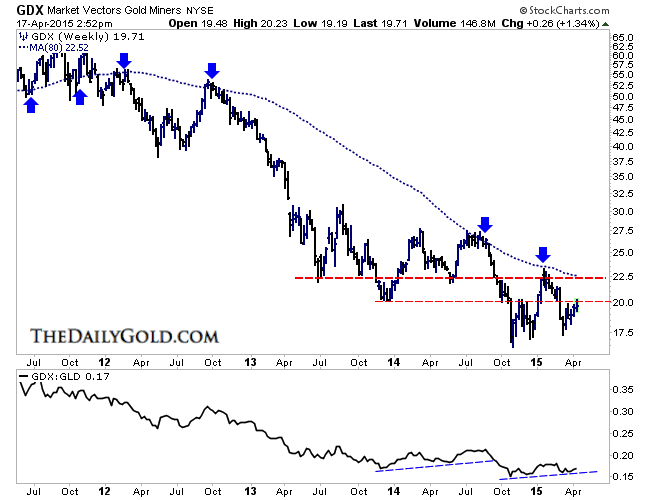Screen dimensions: 650x500
Task: Click the blue down arrow at mid-2014 peak
Action: coord(485,224)
